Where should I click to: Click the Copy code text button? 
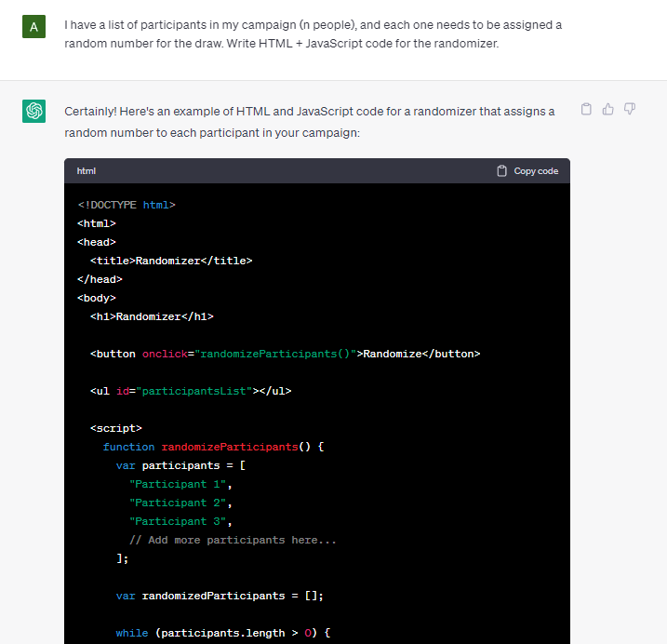click(536, 171)
